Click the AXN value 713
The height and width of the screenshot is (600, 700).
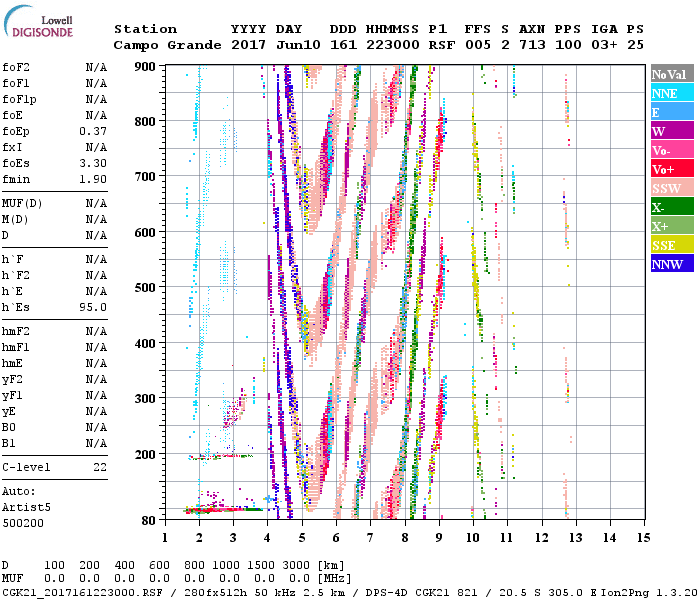coord(532,45)
